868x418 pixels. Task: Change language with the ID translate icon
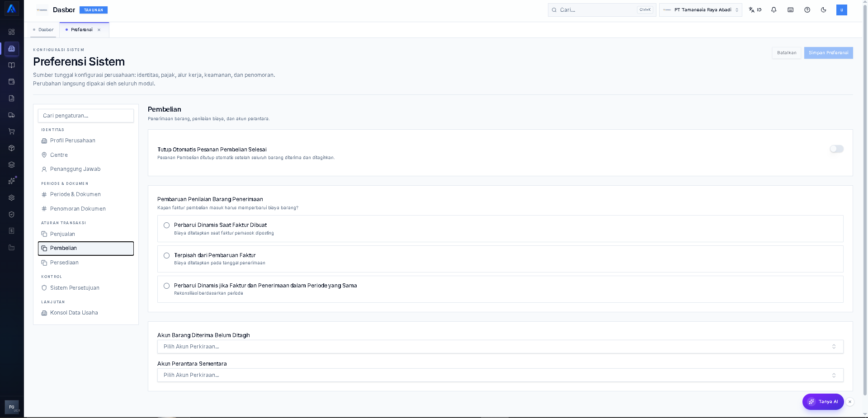pyautogui.click(x=755, y=10)
